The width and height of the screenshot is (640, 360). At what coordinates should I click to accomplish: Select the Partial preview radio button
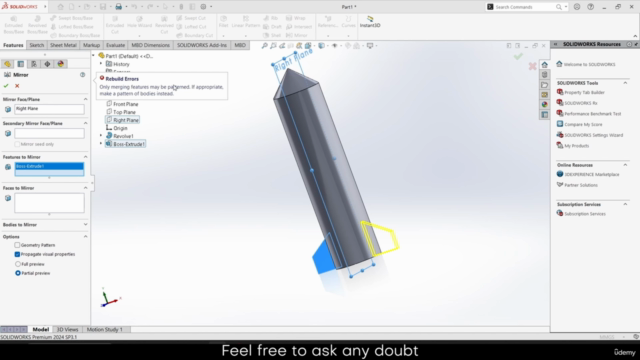[18, 273]
